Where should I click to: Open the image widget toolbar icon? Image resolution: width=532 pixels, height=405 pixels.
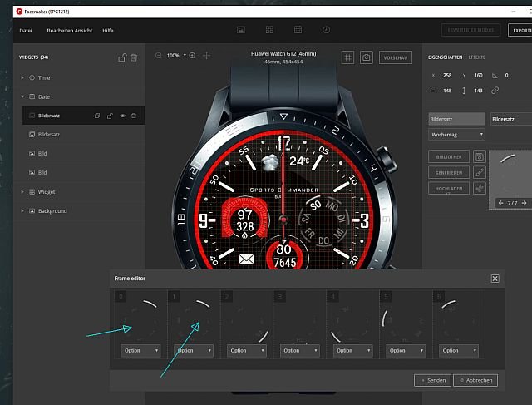tap(241, 30)
